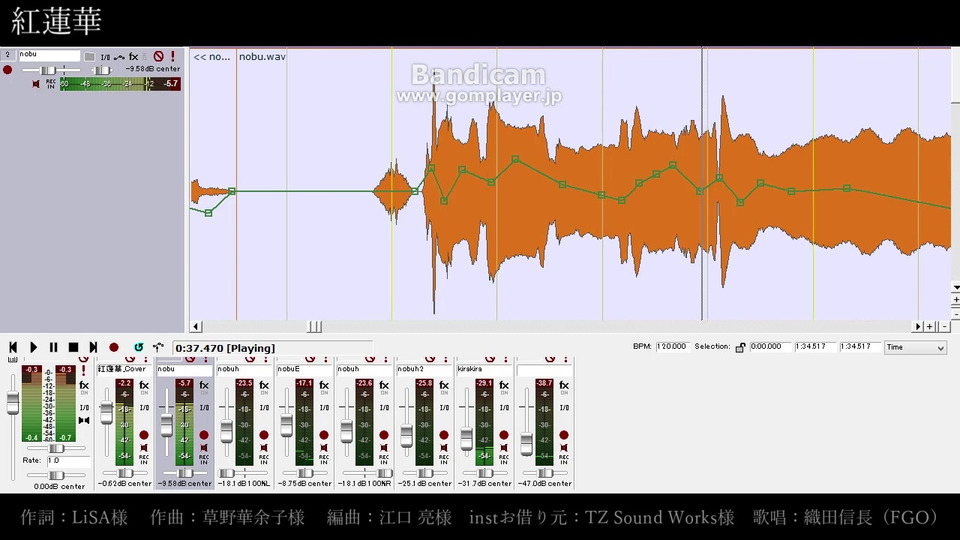Click the pan slider in nobu track panel
This screenshot has height=540, width=960.
[102, 70]
